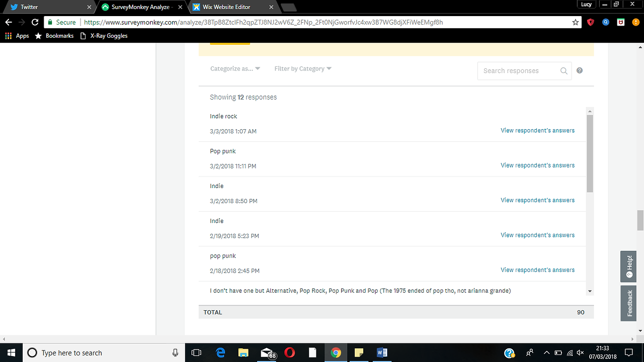This screenshot has height=362, width=644.
Task: Reload the SurveyMonkey page
Action: 35,22
